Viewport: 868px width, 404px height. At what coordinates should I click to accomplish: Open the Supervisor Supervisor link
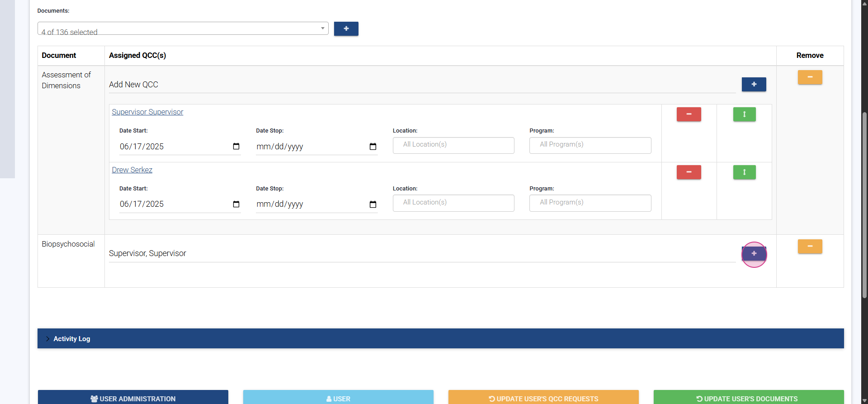(147, 112)
